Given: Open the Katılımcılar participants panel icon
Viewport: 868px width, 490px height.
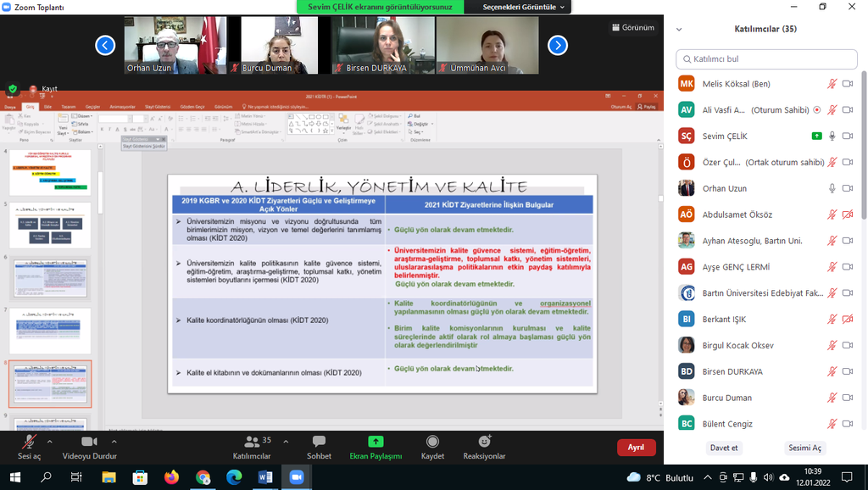Looking at the screenshot, I should pos(252,443).
